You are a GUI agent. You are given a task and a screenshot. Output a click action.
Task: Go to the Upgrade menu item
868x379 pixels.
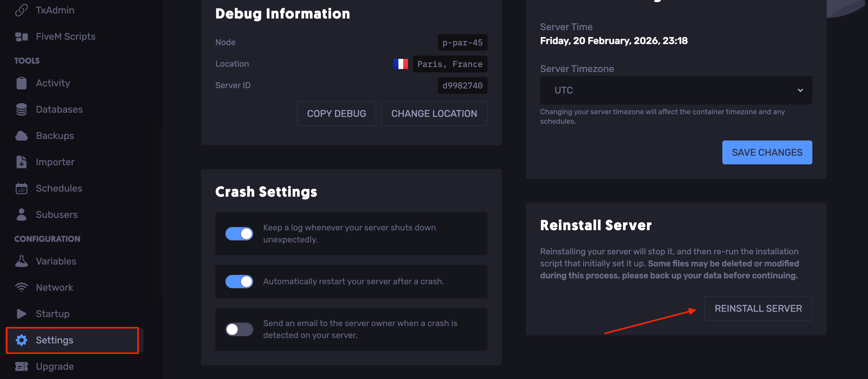(55, 366)
